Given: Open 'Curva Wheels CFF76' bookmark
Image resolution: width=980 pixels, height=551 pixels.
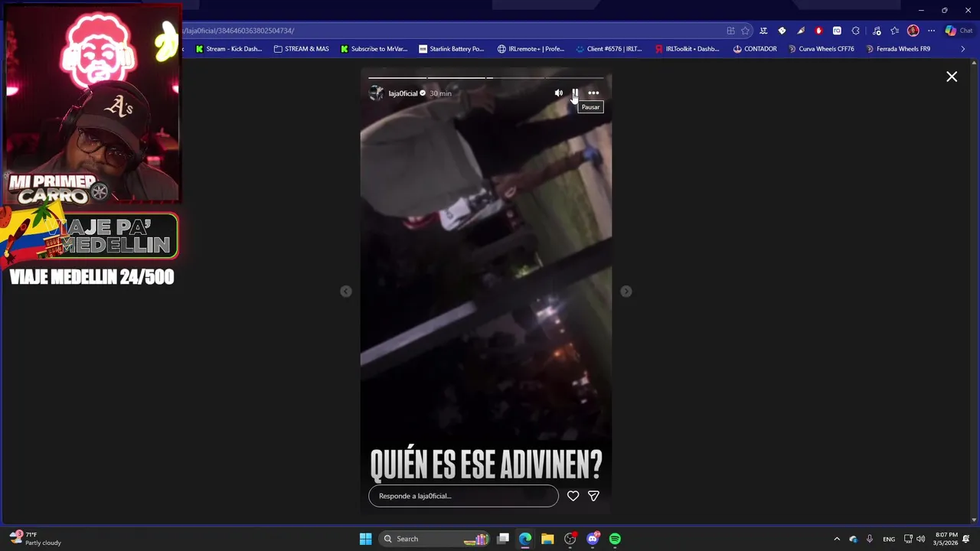Looking at the screenshot, I should tap(821, 49).
